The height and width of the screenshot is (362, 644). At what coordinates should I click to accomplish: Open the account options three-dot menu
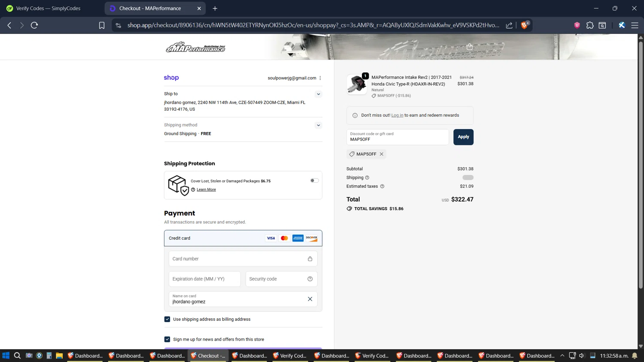pyautogui.click(x=320, y=78)
